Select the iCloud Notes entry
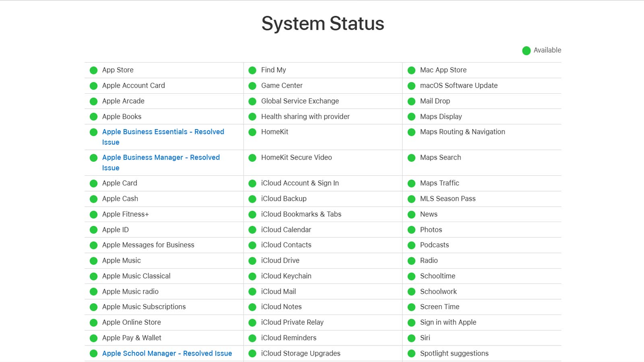Viewport: 644px width, 362px height. (281, 307)
